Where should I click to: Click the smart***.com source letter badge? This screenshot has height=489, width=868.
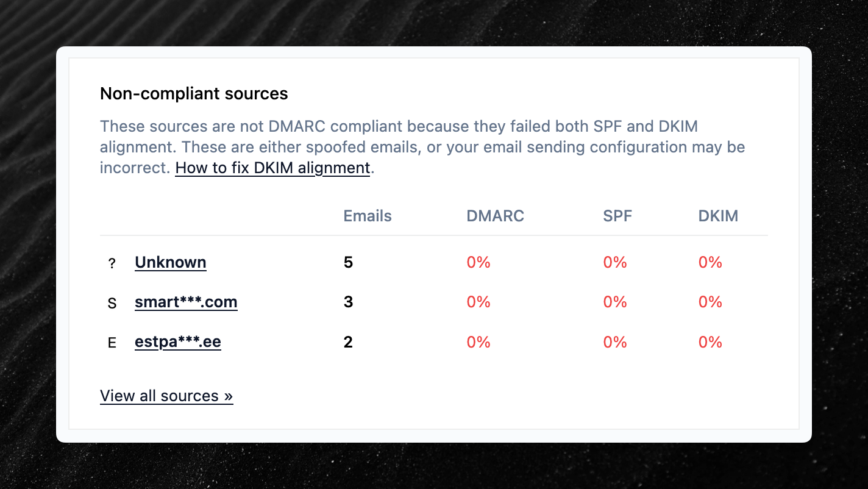(112, 302)
